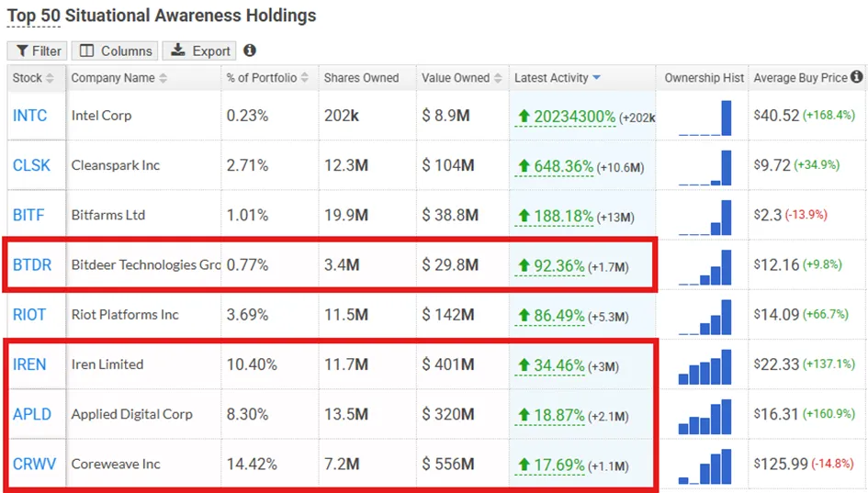Click the Ownership Hist column header
The height and width of the screenshot is (493, 868).
(x=704, y=78)
